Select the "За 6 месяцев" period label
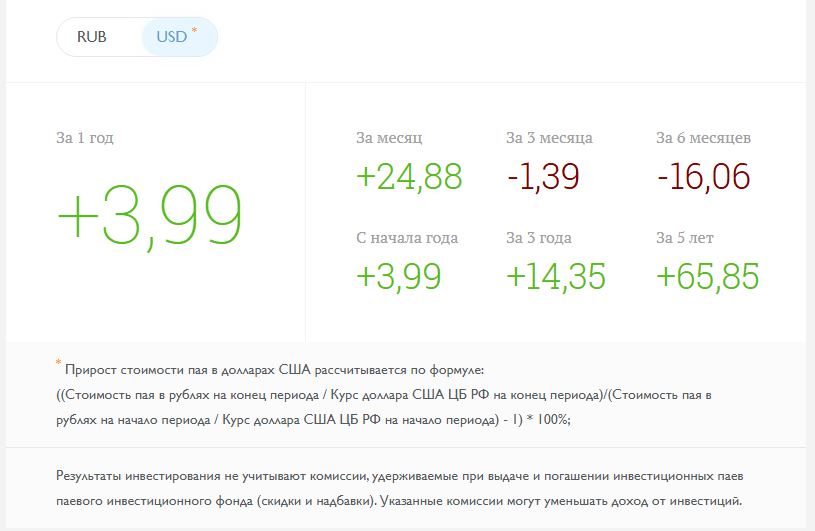815x531 pixels. [703, 137]
